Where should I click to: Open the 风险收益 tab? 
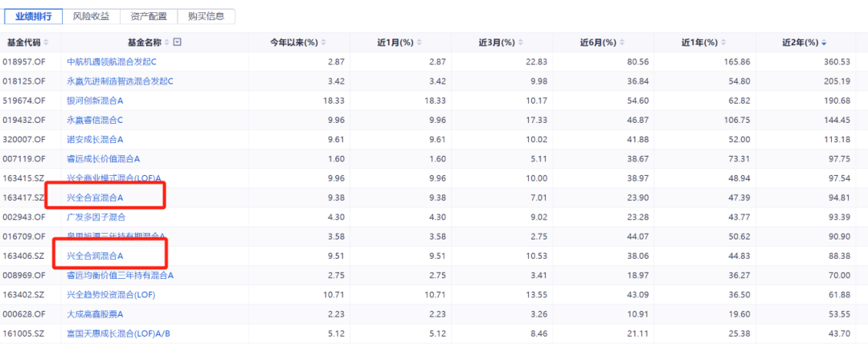[92, 16]
